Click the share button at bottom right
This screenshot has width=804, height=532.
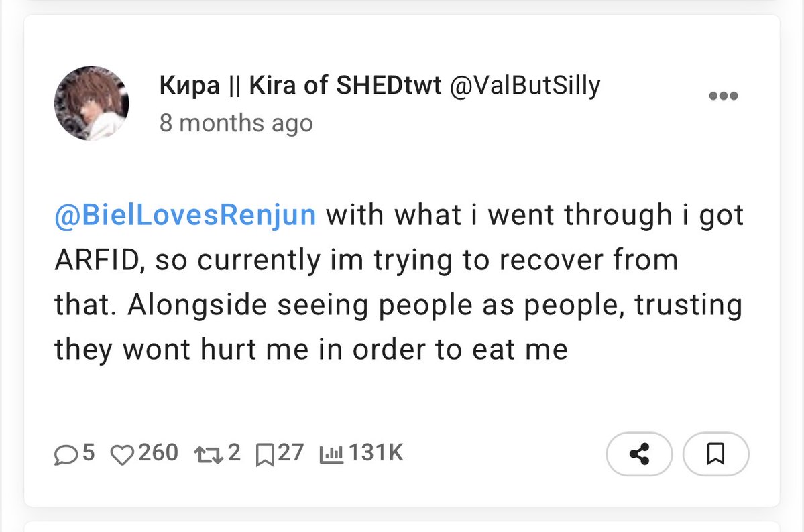pos(639,454)
